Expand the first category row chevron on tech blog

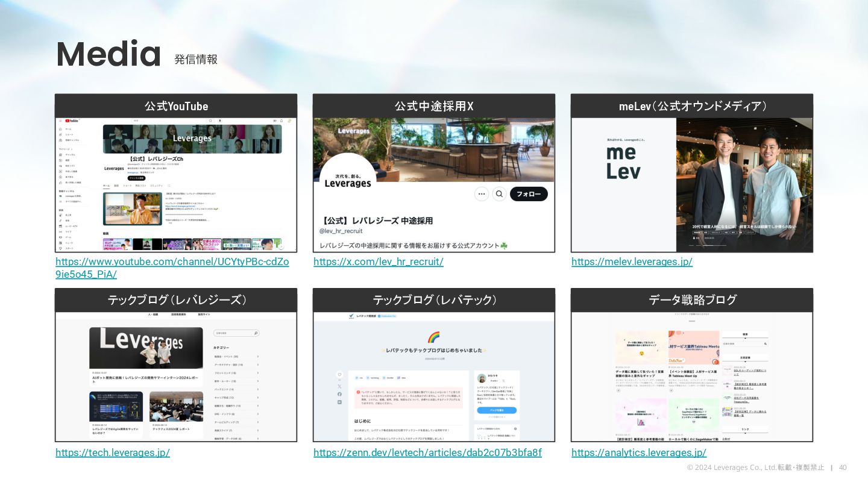(257, 356)
